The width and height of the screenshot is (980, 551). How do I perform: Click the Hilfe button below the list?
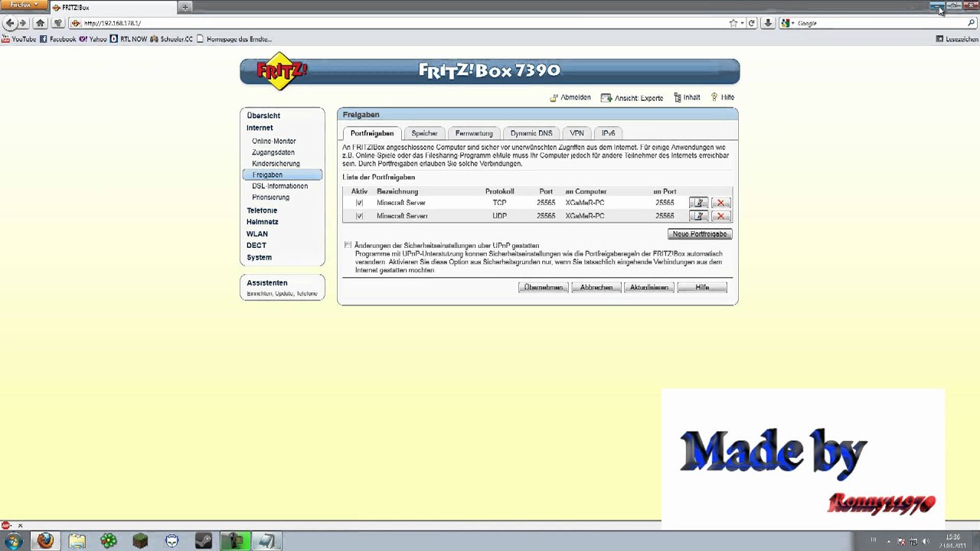point(702,287)
